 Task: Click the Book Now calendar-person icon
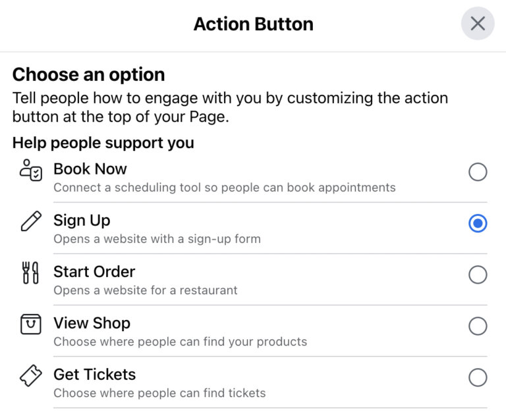(31, 171)
